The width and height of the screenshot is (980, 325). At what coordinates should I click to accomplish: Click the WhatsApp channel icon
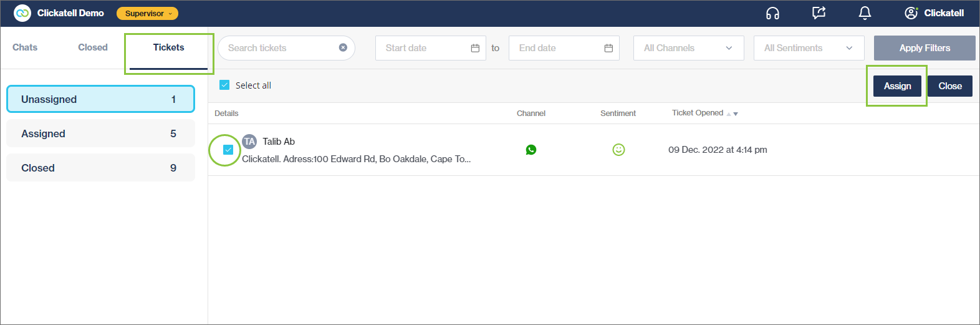(x=531, y=150)
